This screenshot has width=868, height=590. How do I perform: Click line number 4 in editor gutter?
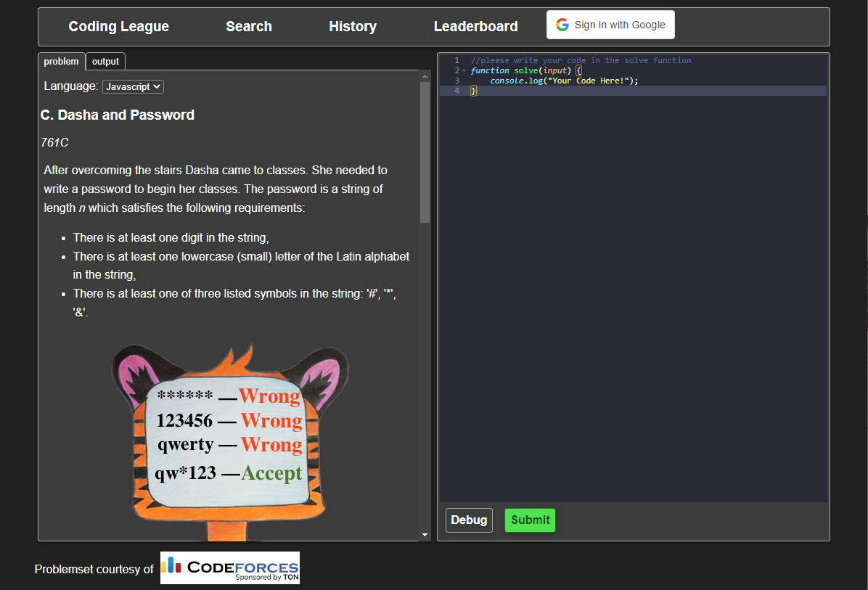pos(456,91)
